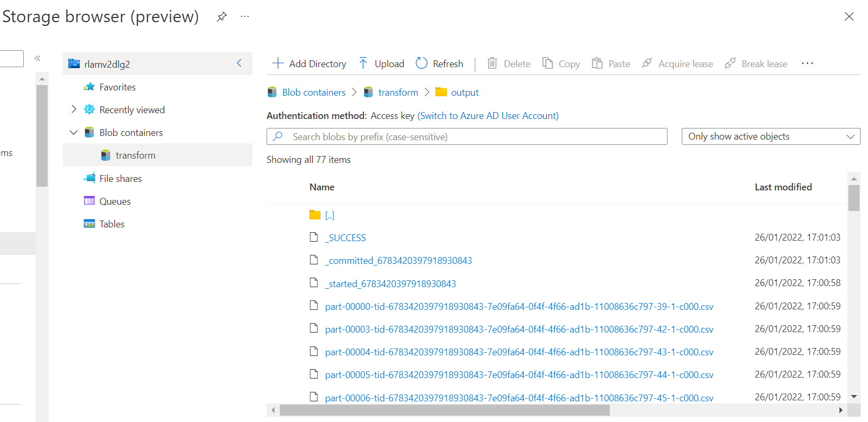Switch to Azure AD User Account
Viewport: 868px width, 422px height.
[488, 116]
